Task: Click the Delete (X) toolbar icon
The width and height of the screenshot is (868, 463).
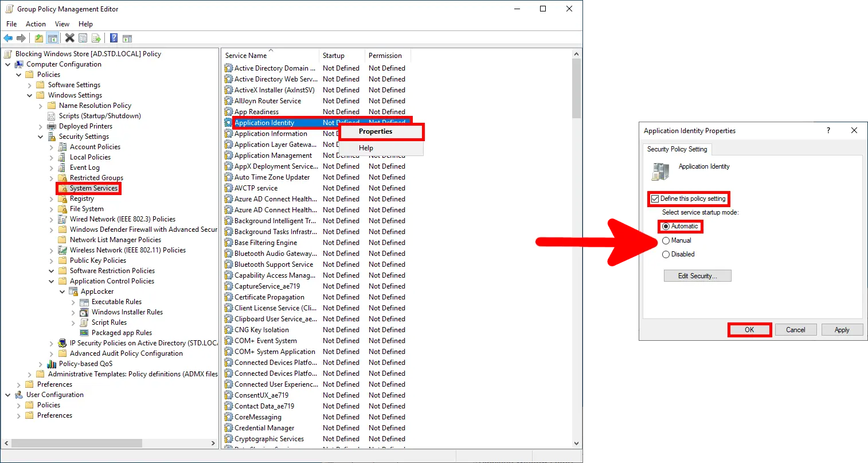Action: (69, 38)
